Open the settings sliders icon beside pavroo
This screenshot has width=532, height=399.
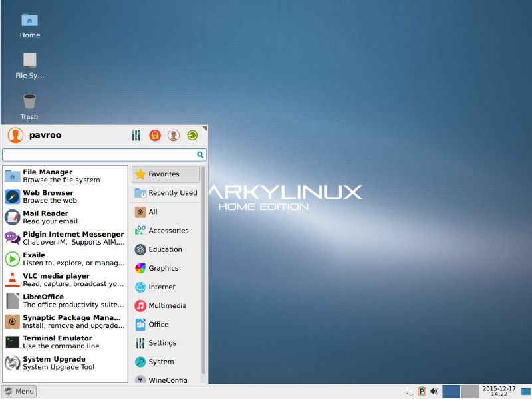[x=136, y=135]
